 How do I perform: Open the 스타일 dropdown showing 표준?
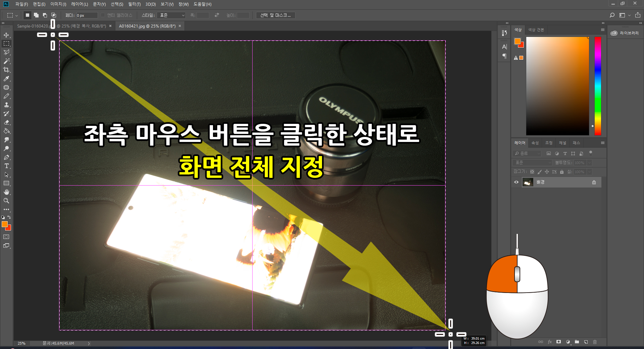171,15
